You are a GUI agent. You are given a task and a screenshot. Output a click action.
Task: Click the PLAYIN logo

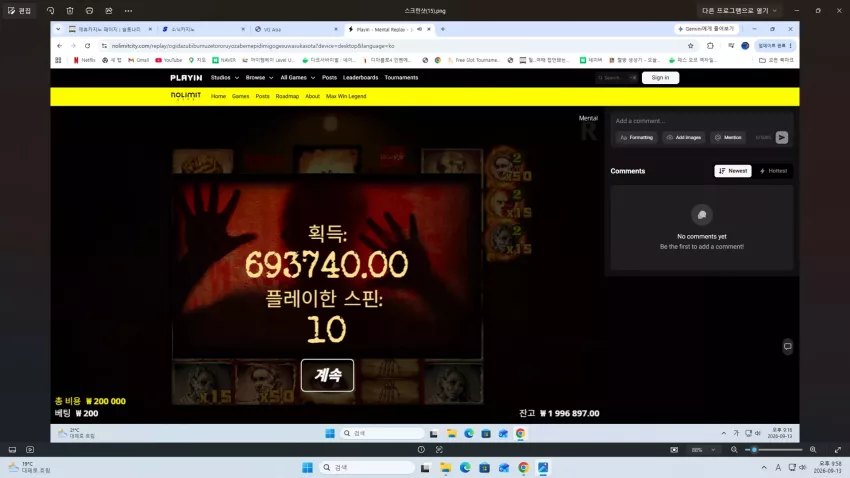186,77
